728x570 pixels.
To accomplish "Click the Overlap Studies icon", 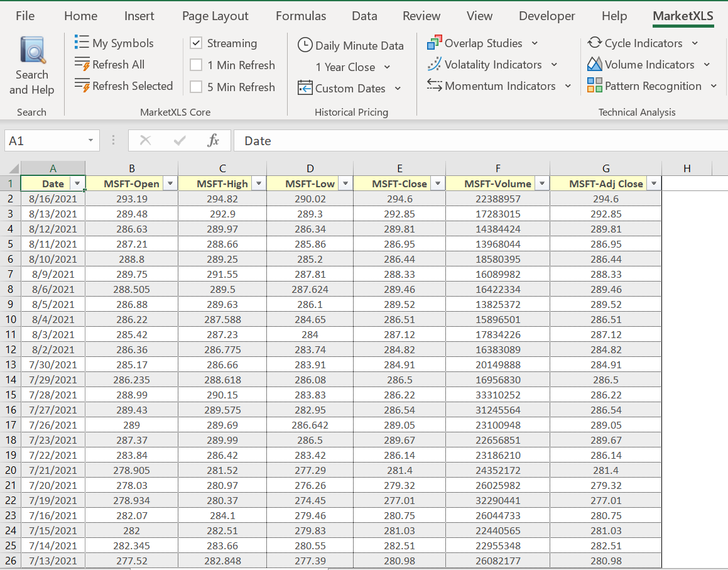I will pyautogui.click(x=435, y=43).
